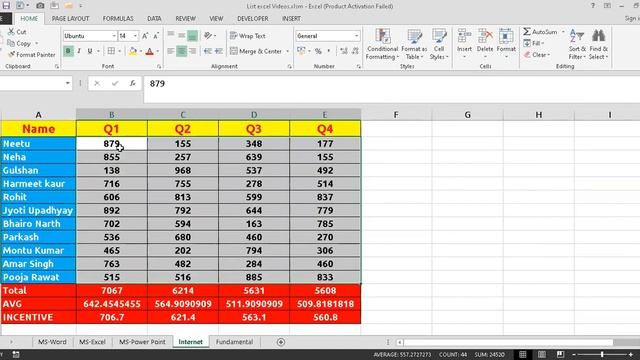This screenshot has width=640, height=360.
Task: Click the Orientation text angle icon
Action: pyautogui.click(x=208, y=36)
